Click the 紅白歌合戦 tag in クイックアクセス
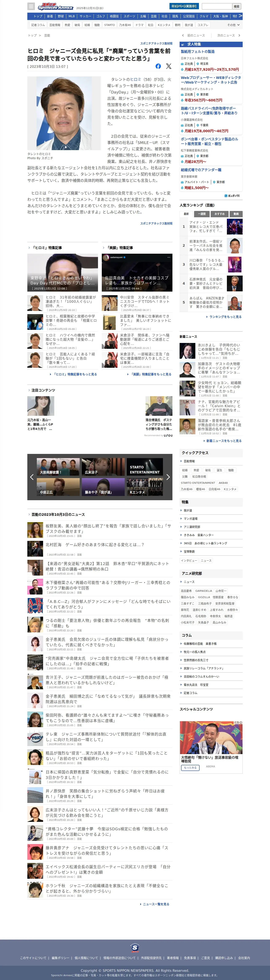The width and height of the screenshot is (270, 980). [x=199, y=476]
